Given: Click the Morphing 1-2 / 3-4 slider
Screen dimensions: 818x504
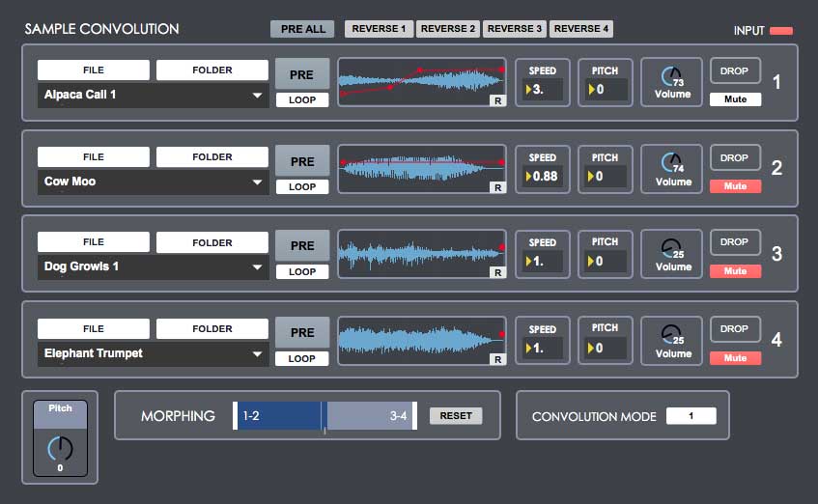Looking at the screenshot, I should tap(324, 416).
